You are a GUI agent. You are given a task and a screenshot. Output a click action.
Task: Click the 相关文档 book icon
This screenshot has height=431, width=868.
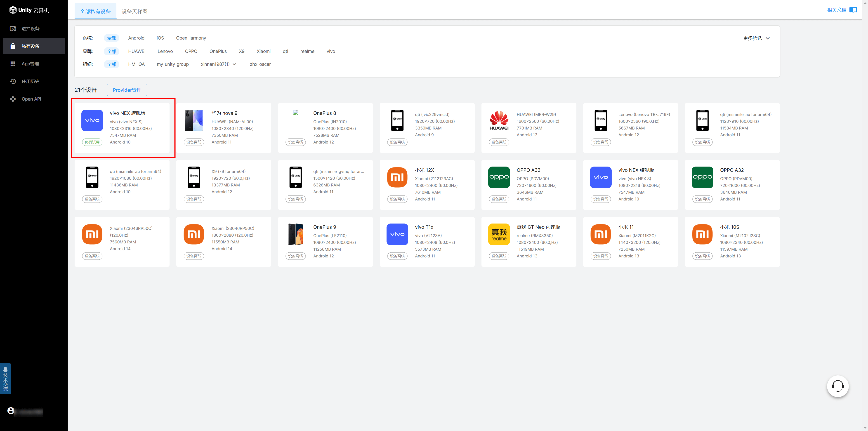pos(853,10)
